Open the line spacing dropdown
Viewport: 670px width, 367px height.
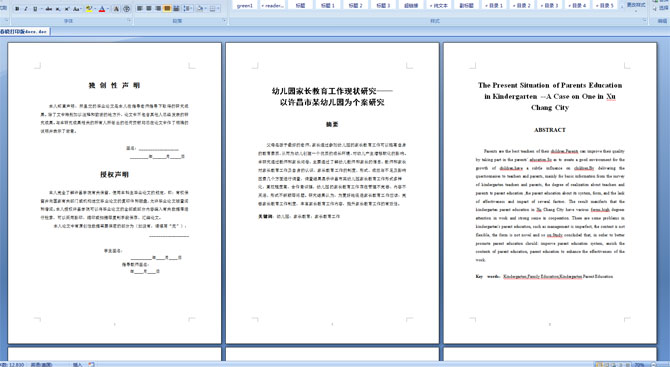[x=188, y=9]
